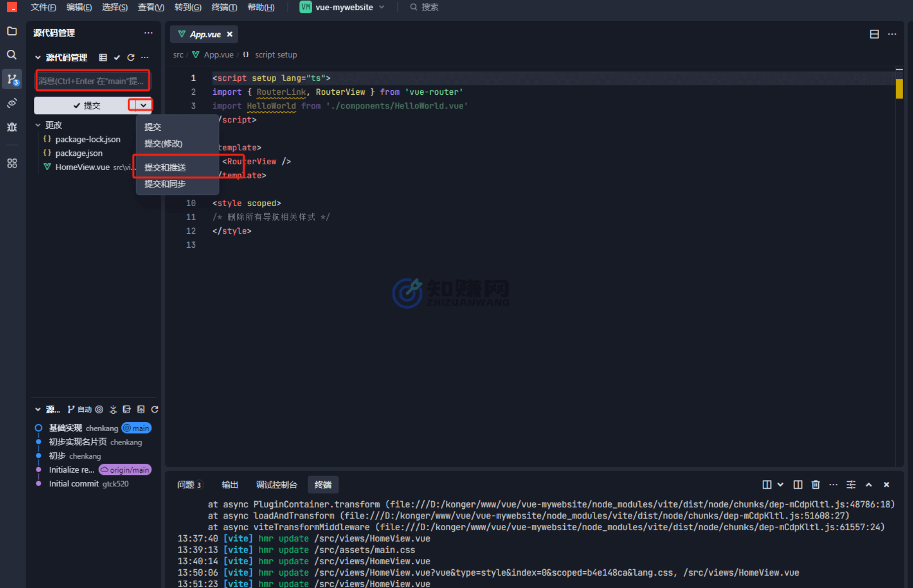
Task: Open the commit button dropdown arrow
Action: (x=143, y=105)
